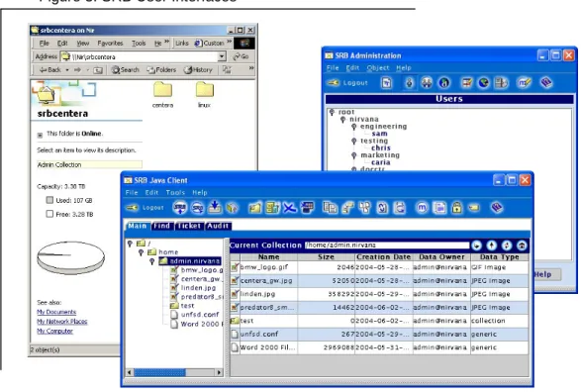Switch to the Audit tab
The image size is (581, 392).
click(218, 226)
